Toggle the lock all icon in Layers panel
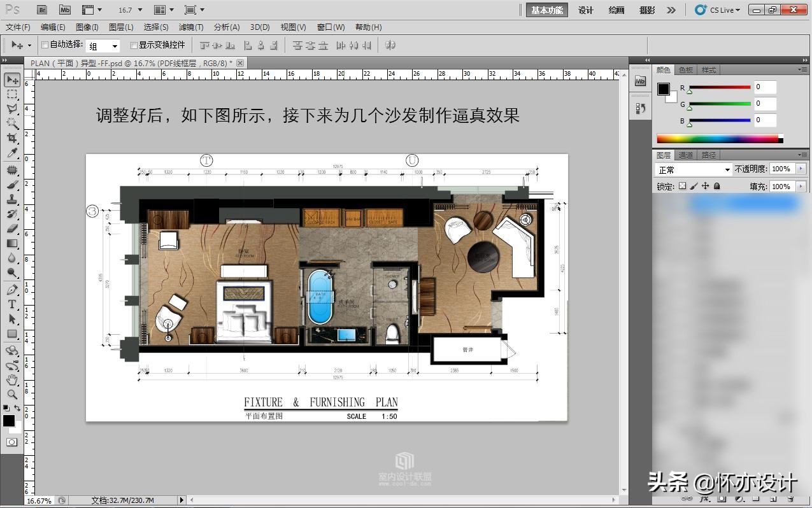The width and height of the screenshot is (812, 508). (716, 185)
